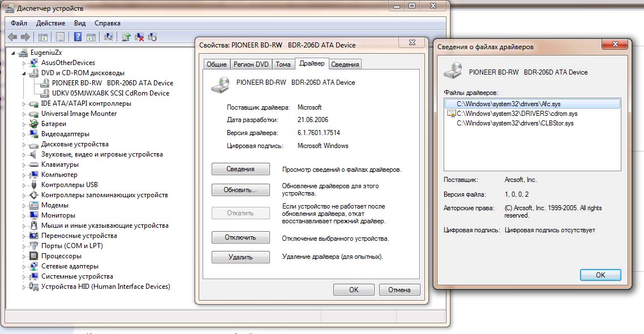Viewport: 644px width, 334px height.
Task: Click the Update driver software toolbar icon
Action: (126, 37)
